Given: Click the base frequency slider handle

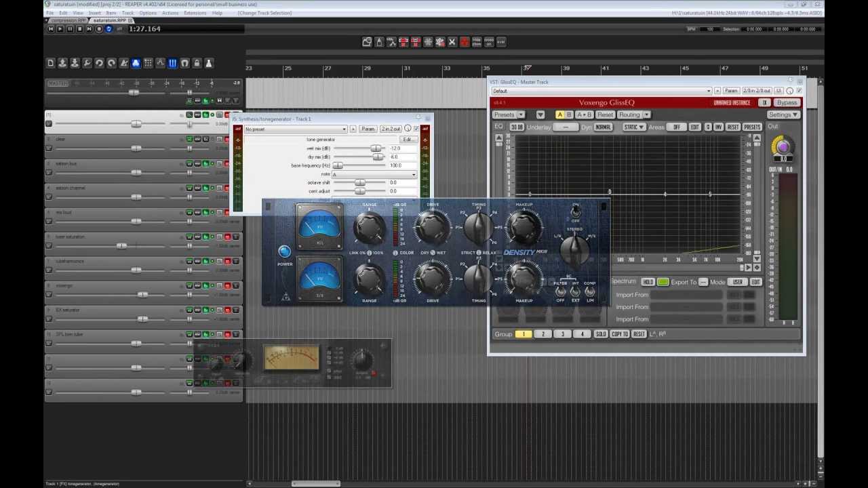Looking at the screenshot, I should point(338,165).
